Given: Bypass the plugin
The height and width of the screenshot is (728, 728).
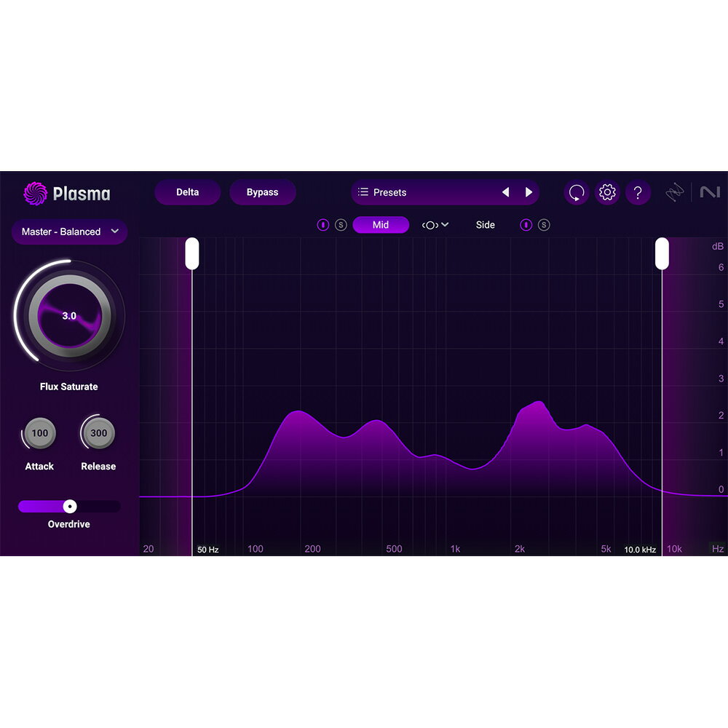Looking at the screenshot, I should (263, 192).
